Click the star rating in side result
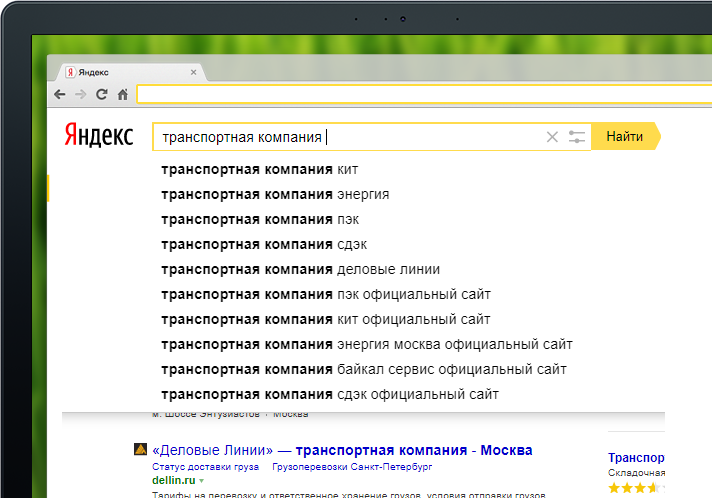Viewport: 712px width, 498px height. 636,488
